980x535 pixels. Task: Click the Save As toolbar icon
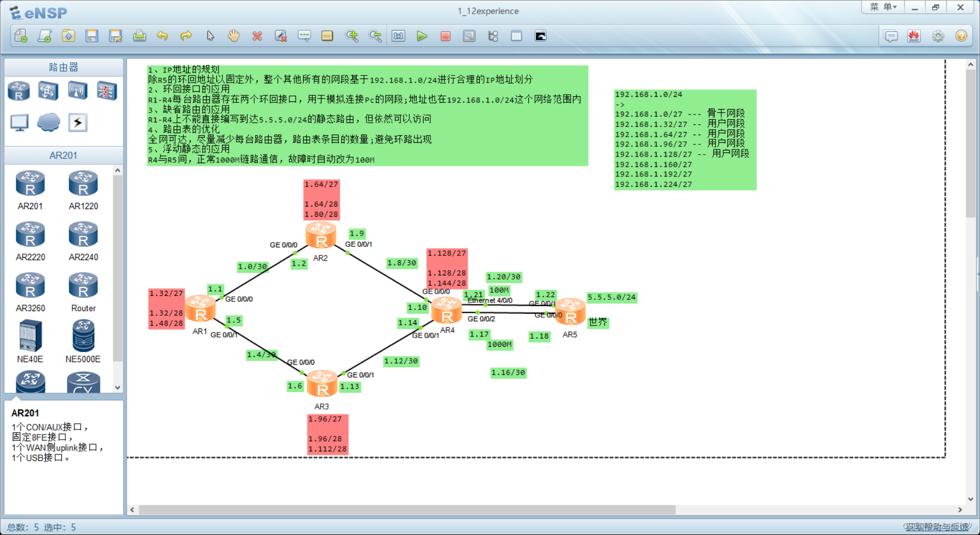116,36
